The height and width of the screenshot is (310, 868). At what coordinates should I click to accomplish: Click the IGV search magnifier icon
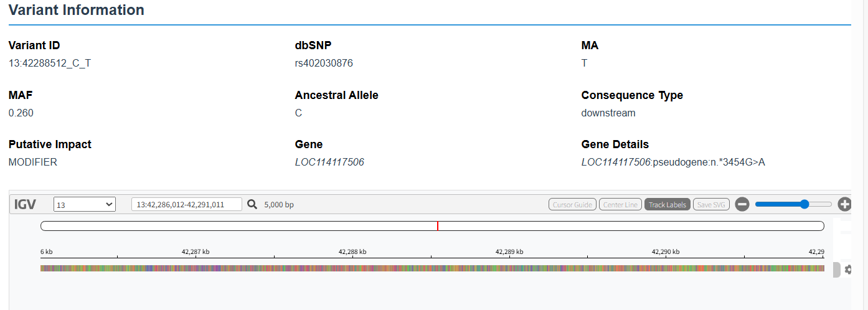(252, 204)
